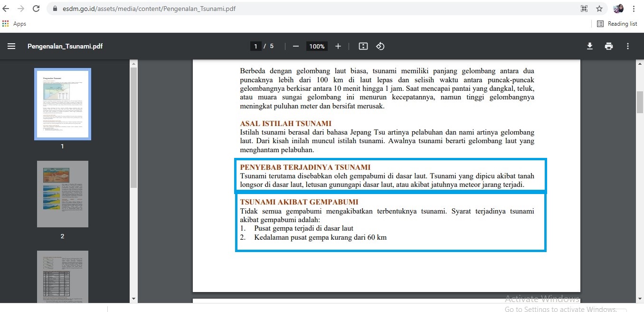Viewport: 644px width, 312px height.
Task: Click the thumbnail sidebar scroll down arrow
Action: pos(133,299)
